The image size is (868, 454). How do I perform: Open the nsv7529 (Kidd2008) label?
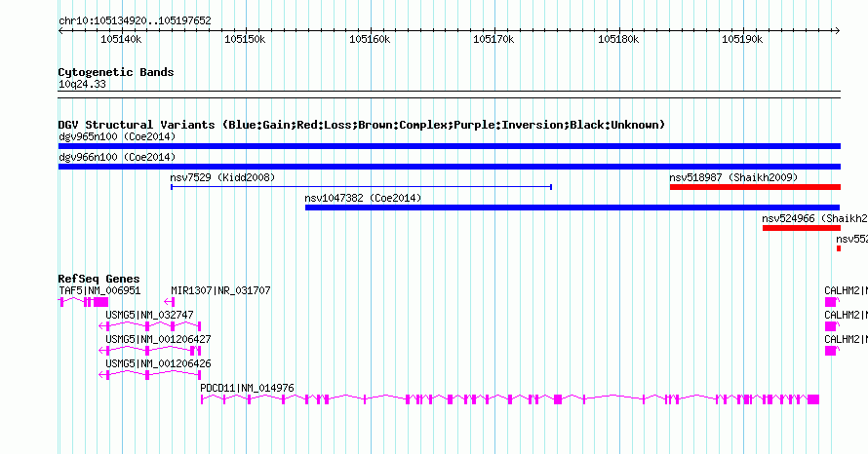click(222, 177)
